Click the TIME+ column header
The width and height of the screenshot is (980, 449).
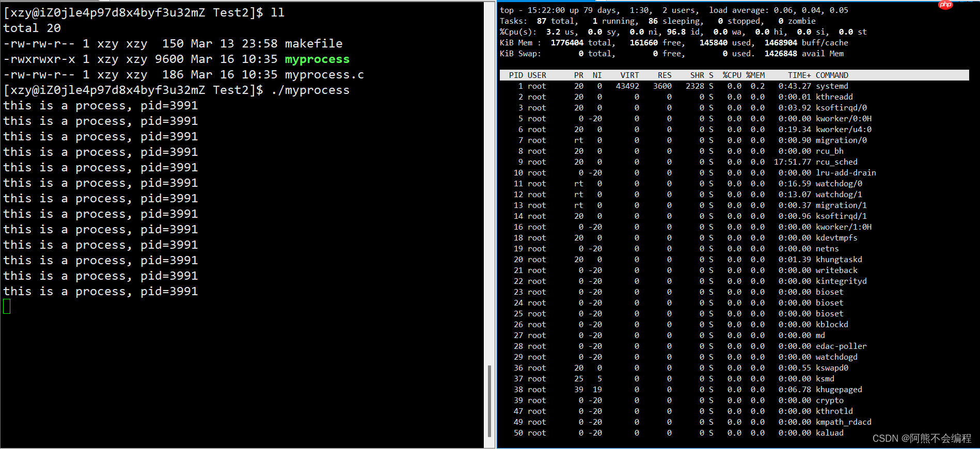click(x=799, y=75)
